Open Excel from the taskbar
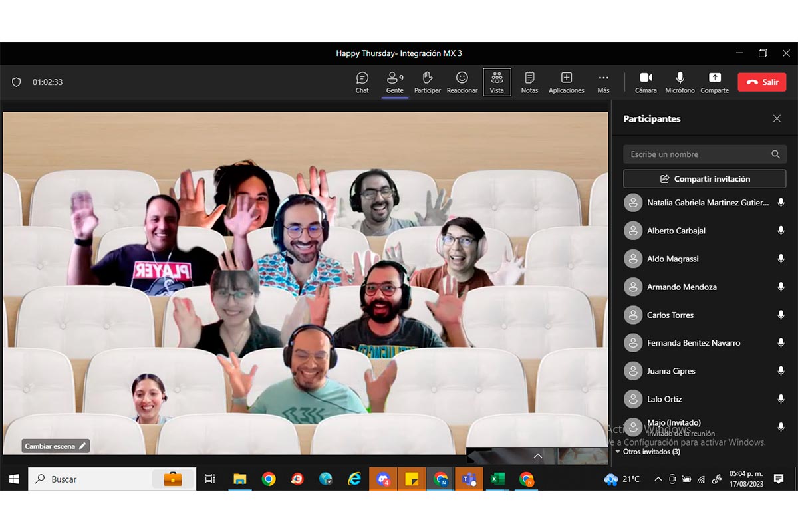 [x=497, y=479]
